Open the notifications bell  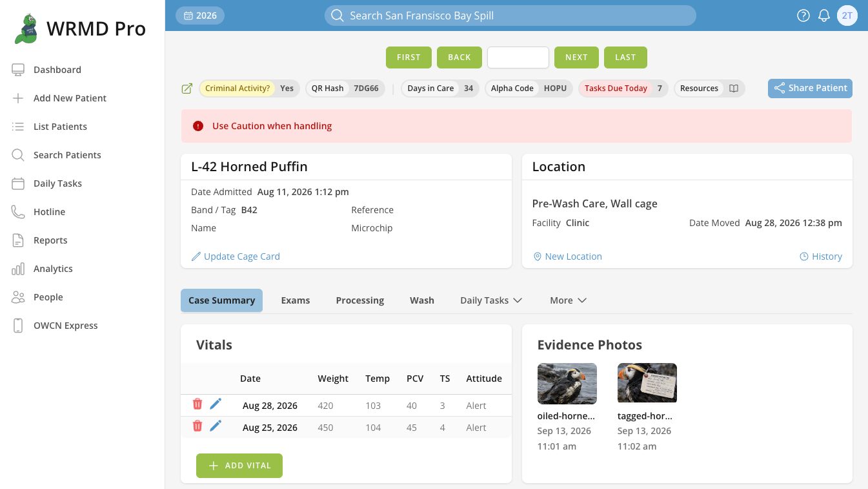(x=824, y=16)
